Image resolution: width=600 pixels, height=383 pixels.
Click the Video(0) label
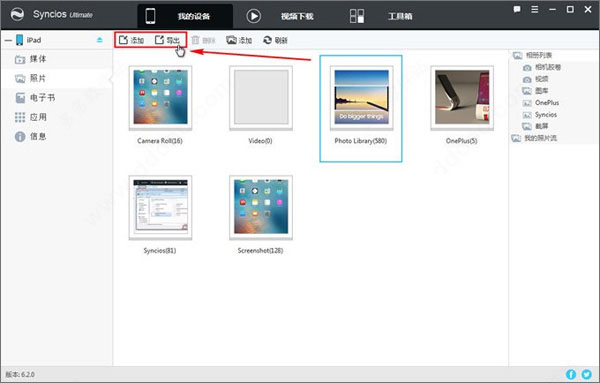tap(261, 141)
